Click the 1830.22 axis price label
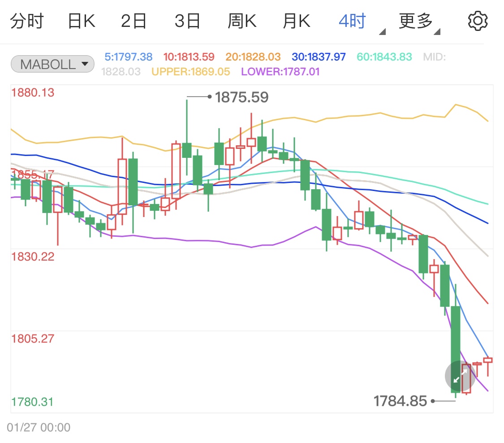 (x=33, y=257)
